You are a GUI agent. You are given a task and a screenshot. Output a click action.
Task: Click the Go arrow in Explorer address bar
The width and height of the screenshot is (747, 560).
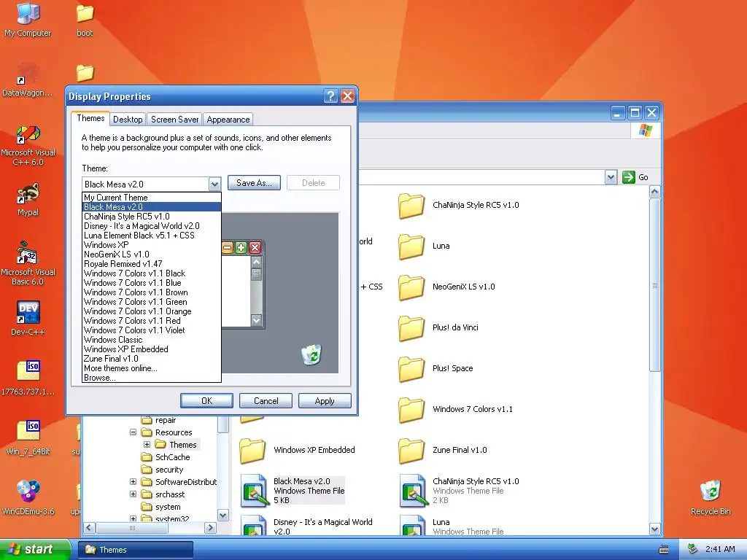point(629,177)
